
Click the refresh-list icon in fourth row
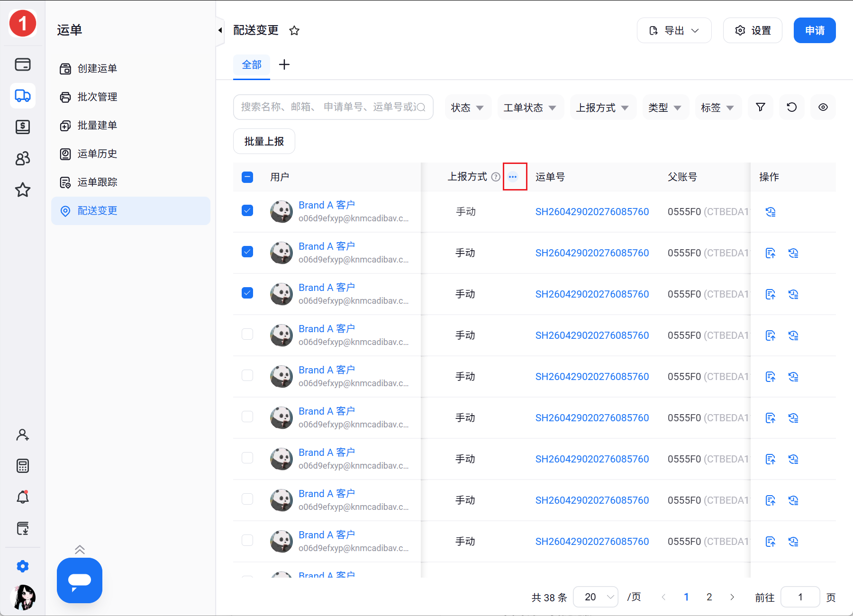pos(793,335)
